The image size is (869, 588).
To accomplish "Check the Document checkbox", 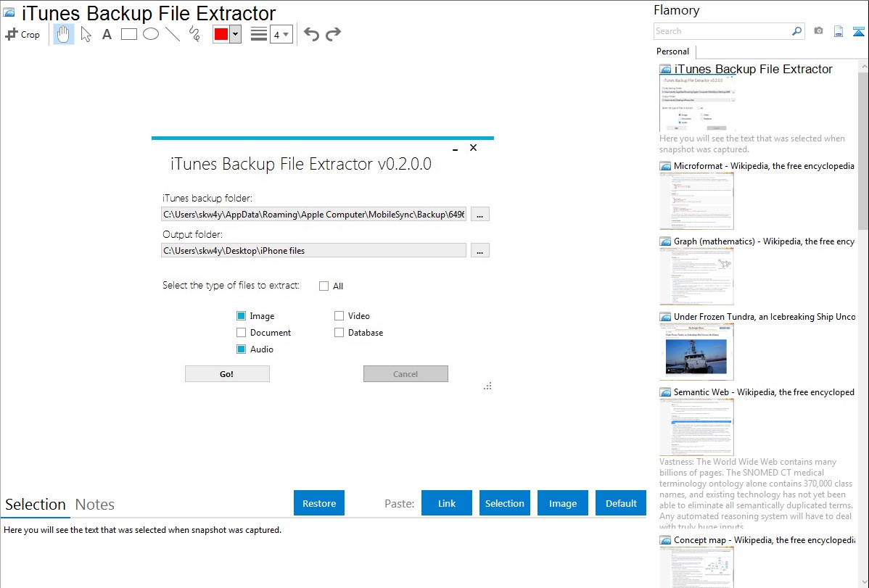I will coord(241,333).
